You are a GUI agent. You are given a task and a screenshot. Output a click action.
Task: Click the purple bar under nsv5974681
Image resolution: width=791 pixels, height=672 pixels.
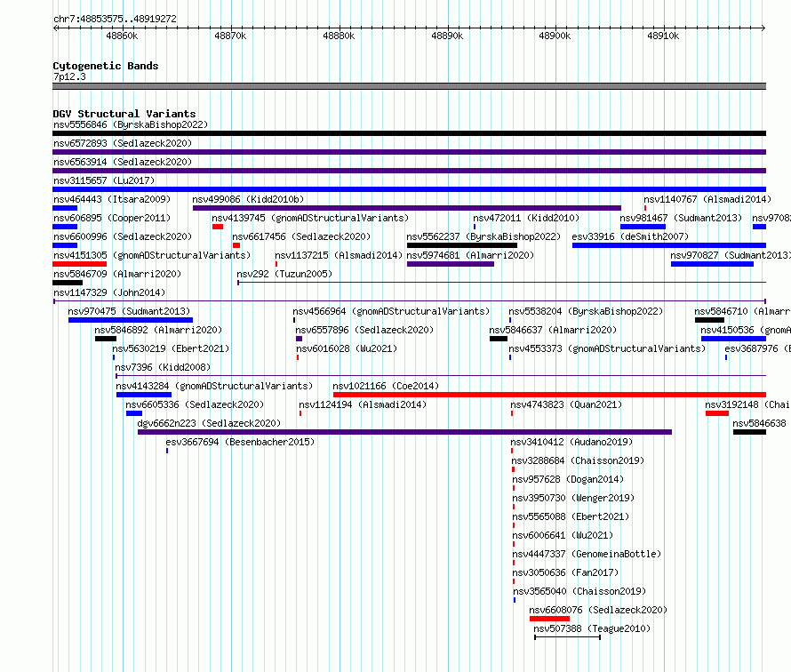[451, 264]
